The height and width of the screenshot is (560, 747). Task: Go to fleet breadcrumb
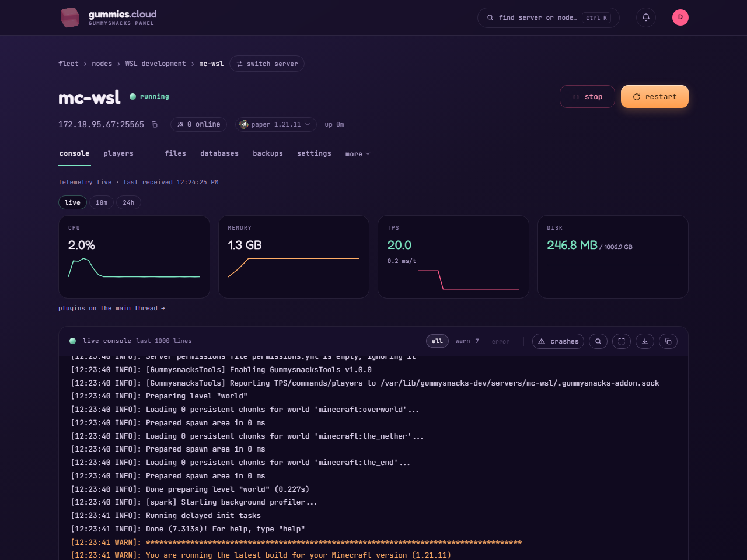click(x=68, y=64)
